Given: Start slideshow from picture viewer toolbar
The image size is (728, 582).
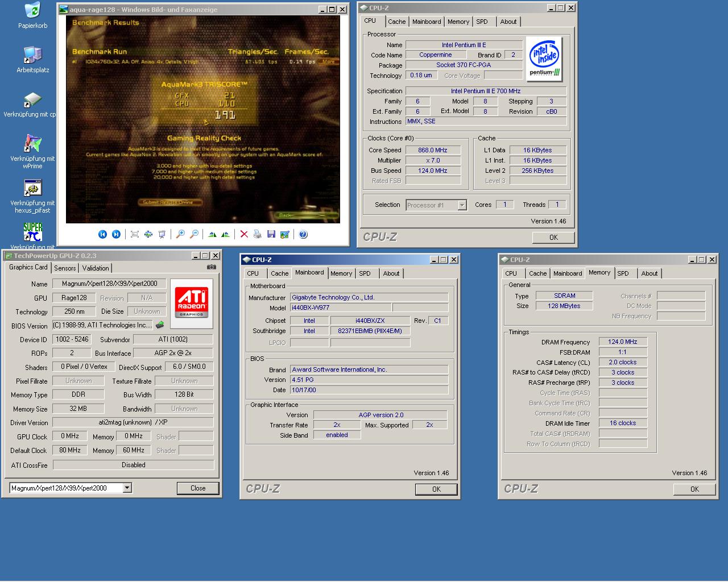Looking at the screenshot, I should pos(162,234).
